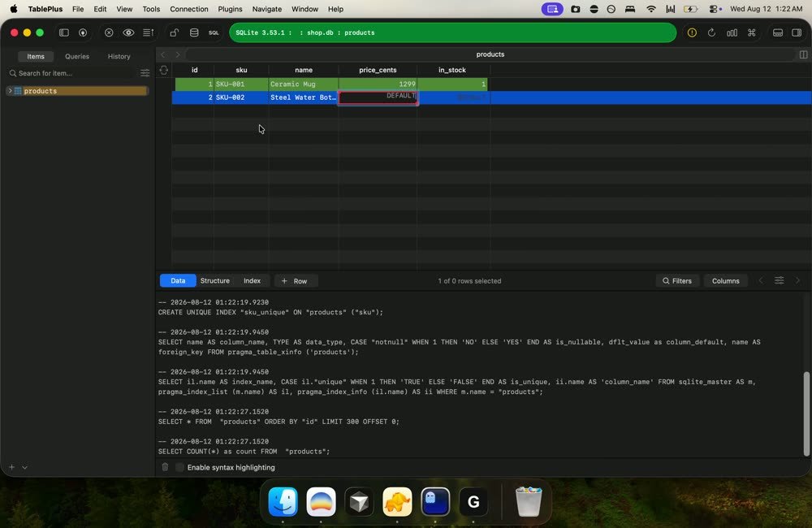Click the price_cents column header
Image resolution: width=812 pixels, height=528 pixels.
pos(378,70)
